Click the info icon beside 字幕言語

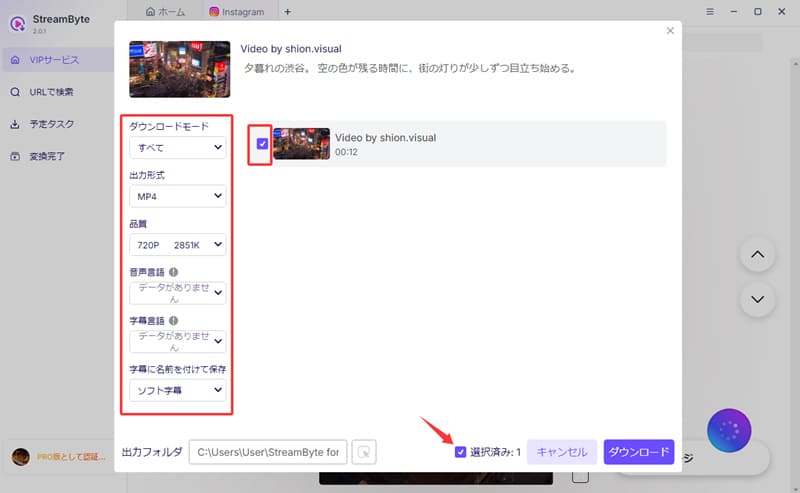coord(173,321)
